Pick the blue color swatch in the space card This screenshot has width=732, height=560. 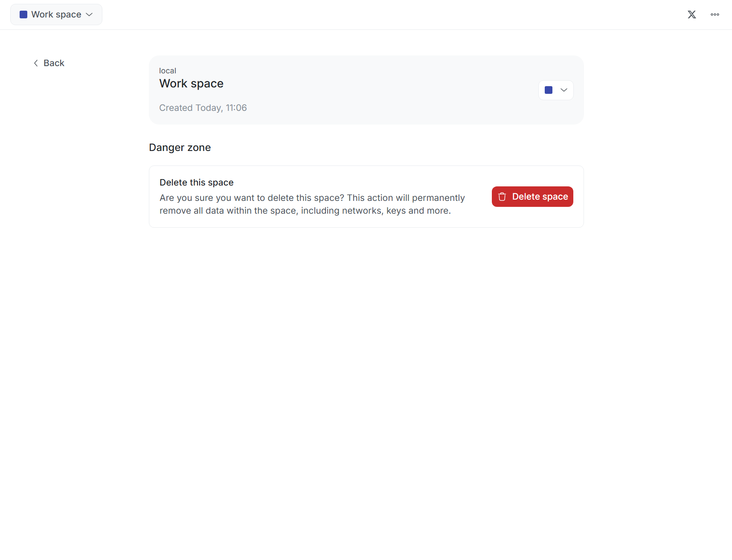[x=549, y=90]
